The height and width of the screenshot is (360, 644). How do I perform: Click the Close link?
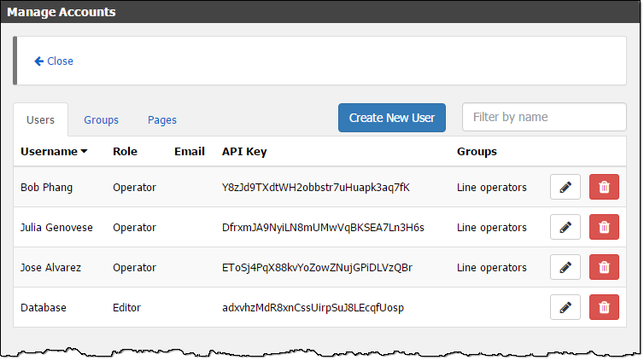coord(60,61)
